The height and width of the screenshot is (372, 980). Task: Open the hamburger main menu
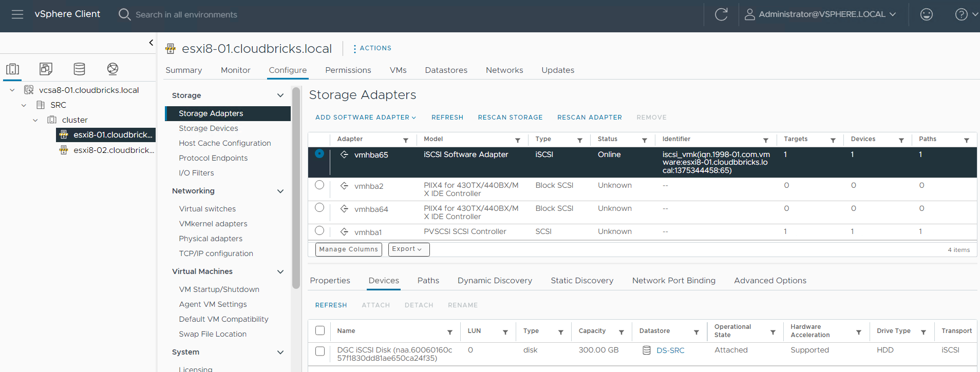point(17,14)
